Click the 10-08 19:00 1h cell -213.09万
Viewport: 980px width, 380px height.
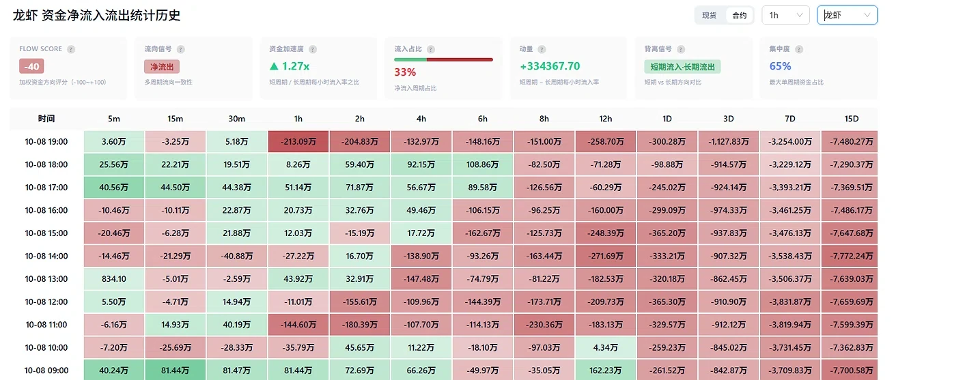coord(298,141)
